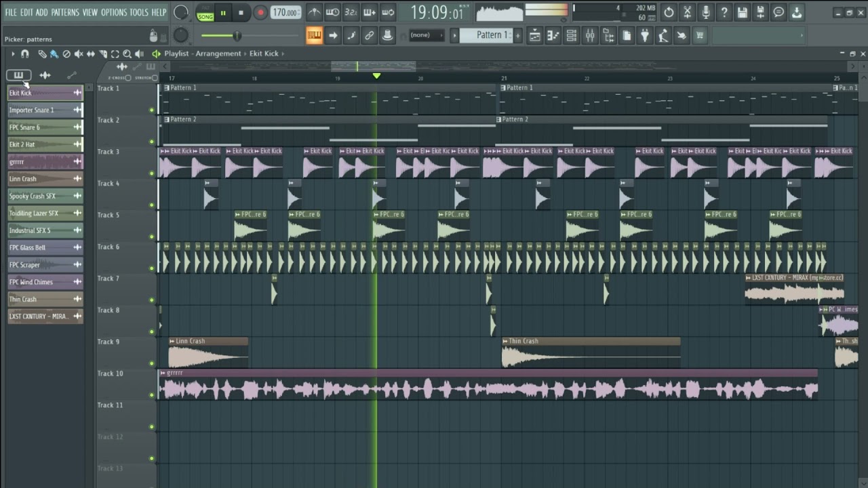The width and height of the screenshot is (868, 488).
Task: Toggle the STRETCH option
Action: pyautogui.click(x=155, y=78)
